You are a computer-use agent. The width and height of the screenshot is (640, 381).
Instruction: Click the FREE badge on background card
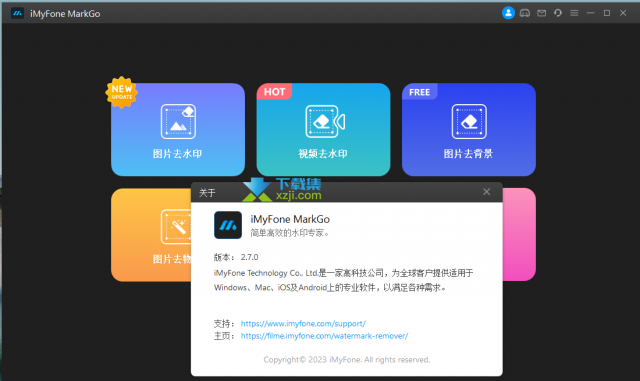[420, 92]
